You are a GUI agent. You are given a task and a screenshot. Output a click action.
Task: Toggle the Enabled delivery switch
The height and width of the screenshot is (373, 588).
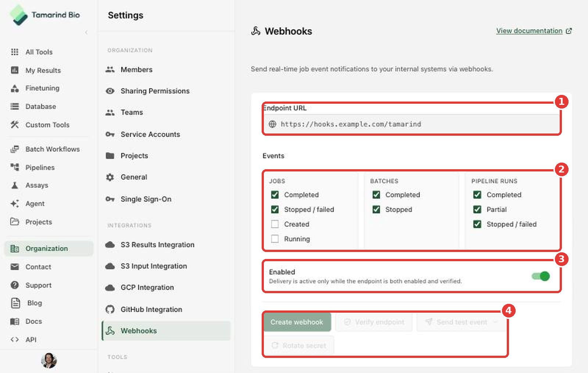[541, 276]
